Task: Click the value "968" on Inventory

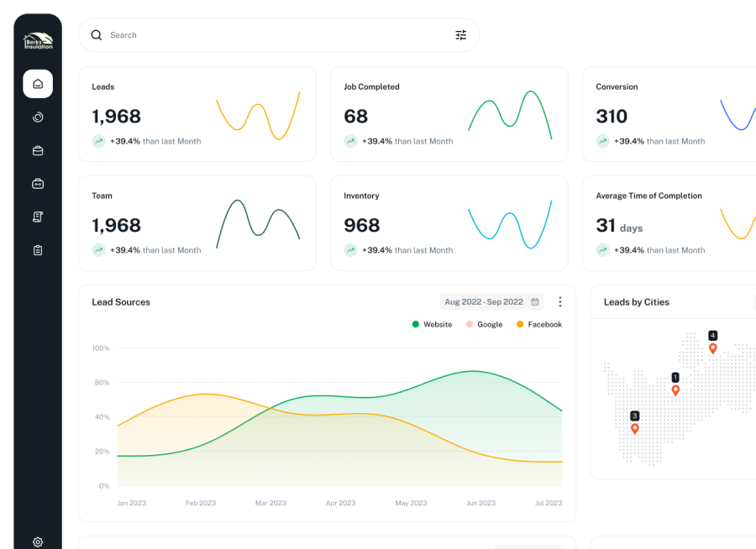Action: (362, 225)
